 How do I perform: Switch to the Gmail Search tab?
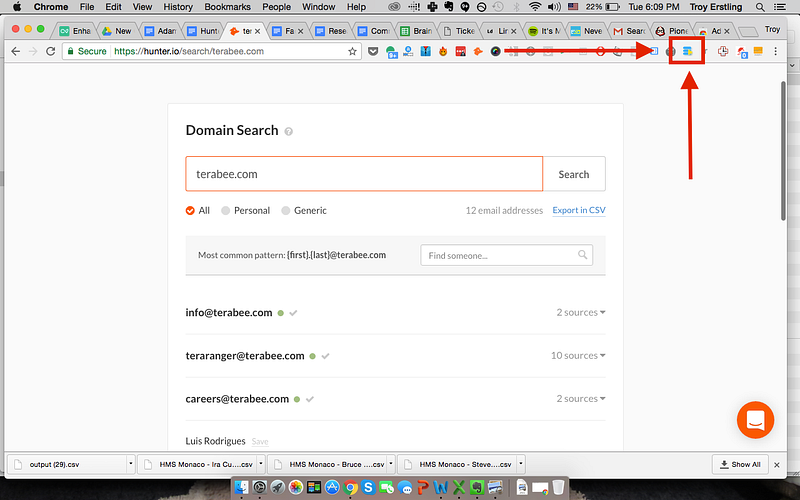[630, 31]
